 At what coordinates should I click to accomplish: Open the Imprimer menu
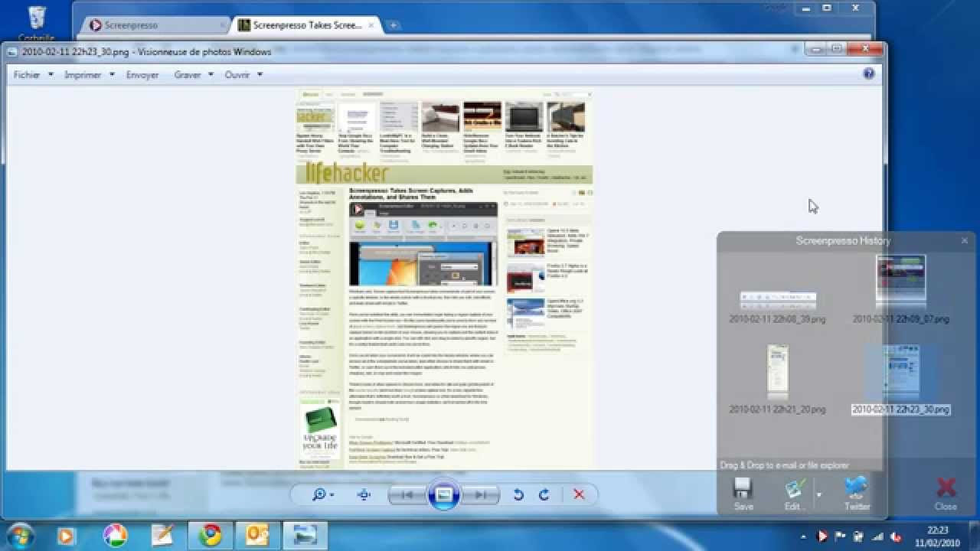(x=89, y=75)
